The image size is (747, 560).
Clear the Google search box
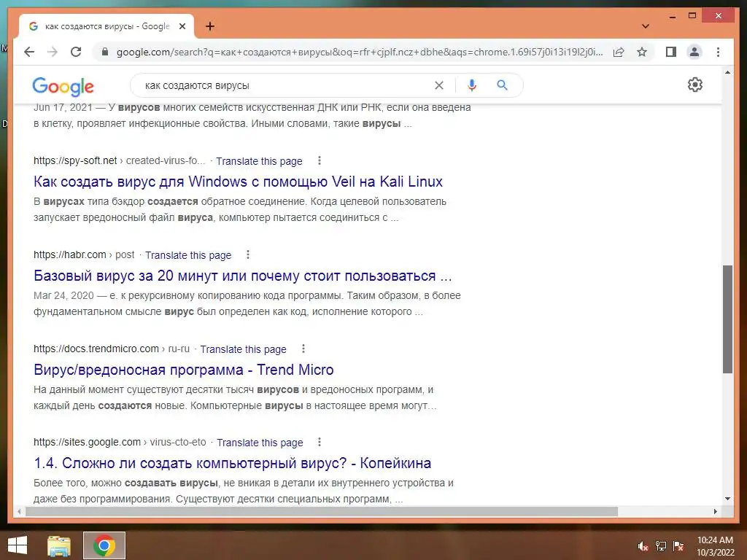[438, 85]
